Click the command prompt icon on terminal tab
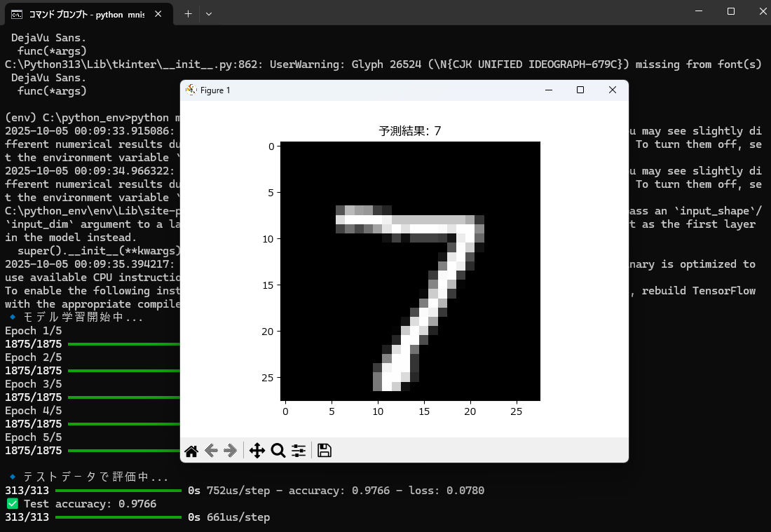 (16, 13)
